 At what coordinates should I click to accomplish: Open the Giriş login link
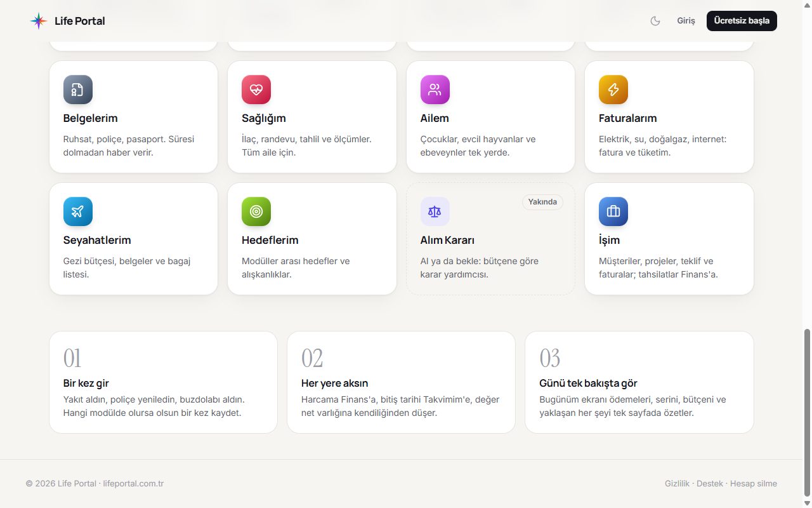click(x=686, y=21)
